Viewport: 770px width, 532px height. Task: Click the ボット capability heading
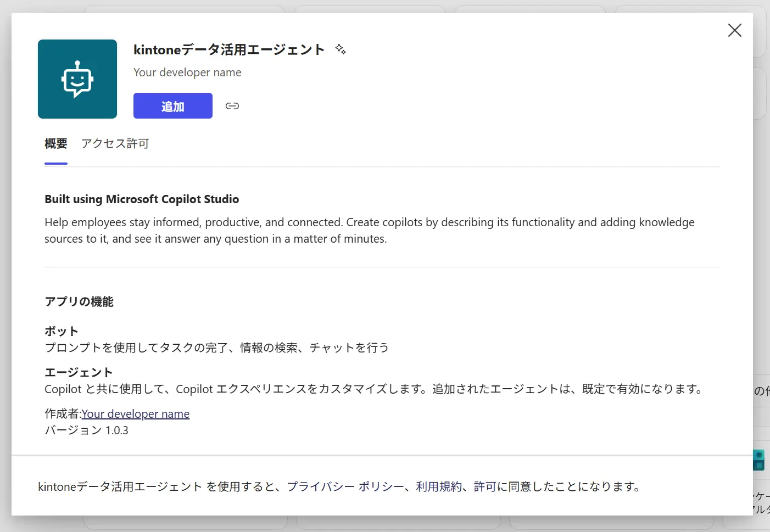62,331
